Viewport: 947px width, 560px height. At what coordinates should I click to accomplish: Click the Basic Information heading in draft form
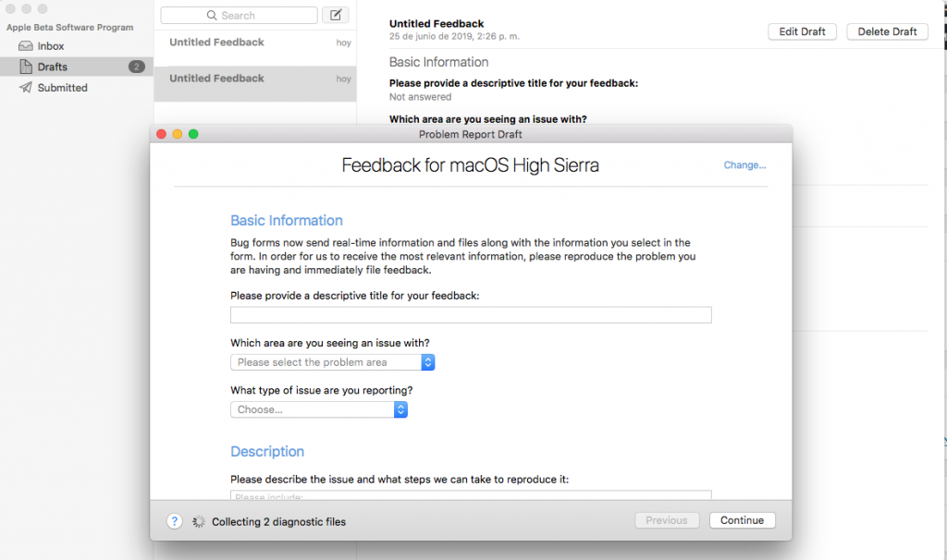(x=287, y=220)
